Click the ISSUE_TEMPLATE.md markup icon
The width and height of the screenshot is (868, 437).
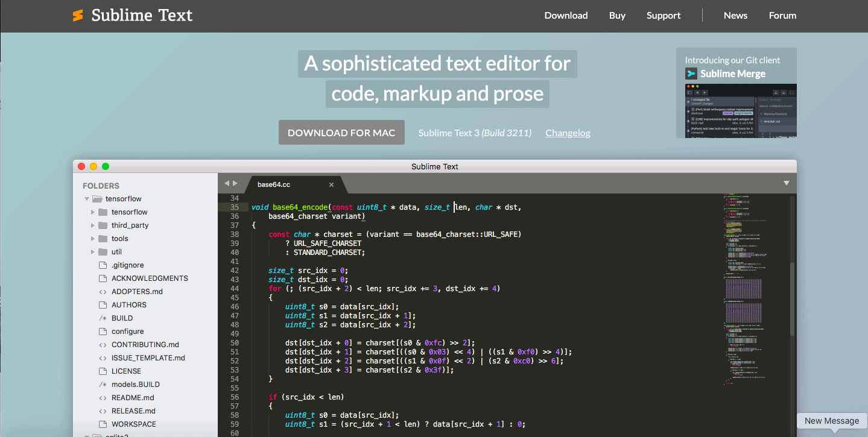pos(103,358)
